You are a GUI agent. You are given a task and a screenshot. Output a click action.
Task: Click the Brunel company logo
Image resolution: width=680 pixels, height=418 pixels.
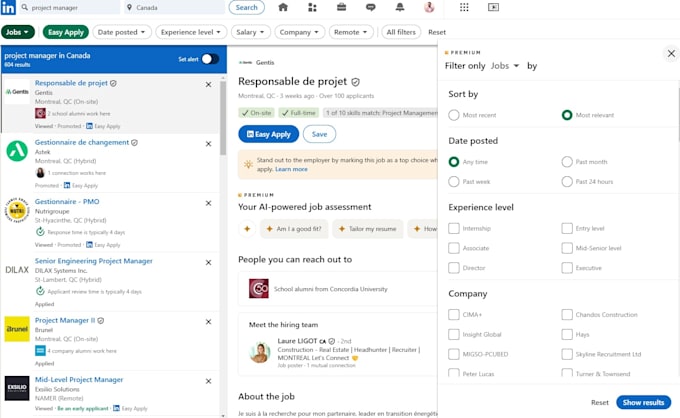pos(17,329)
